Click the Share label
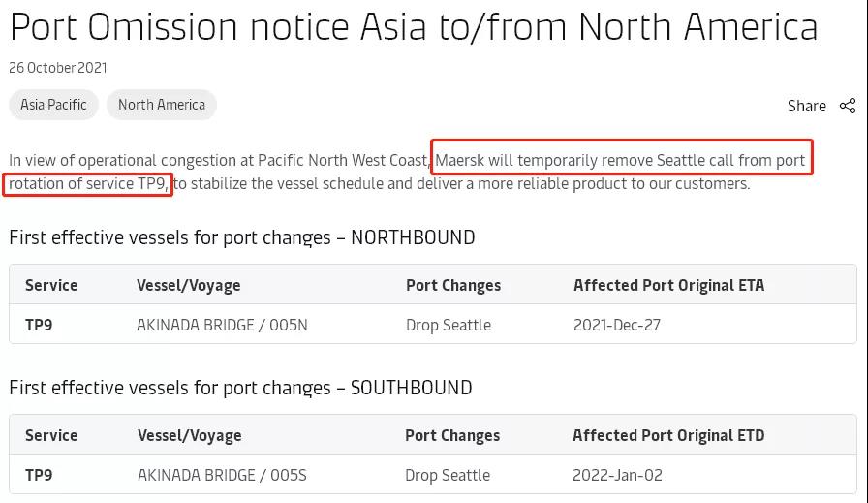This screenshot has width=868, height=503. [806, 106]
